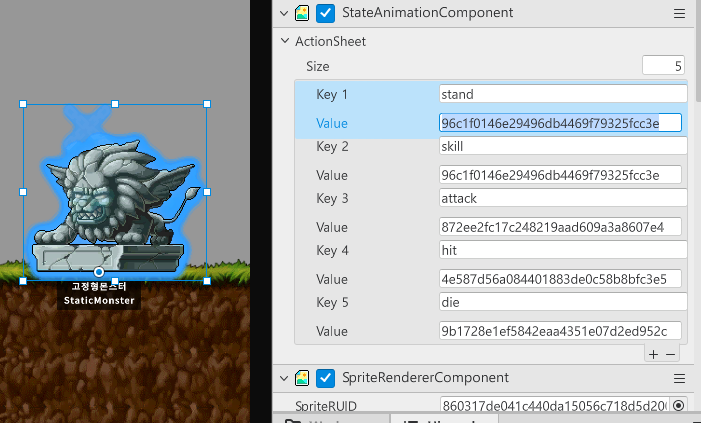Collapse the StateAnimationComponent section
This screenshot has width=701, height=423.
click(284, 13)
